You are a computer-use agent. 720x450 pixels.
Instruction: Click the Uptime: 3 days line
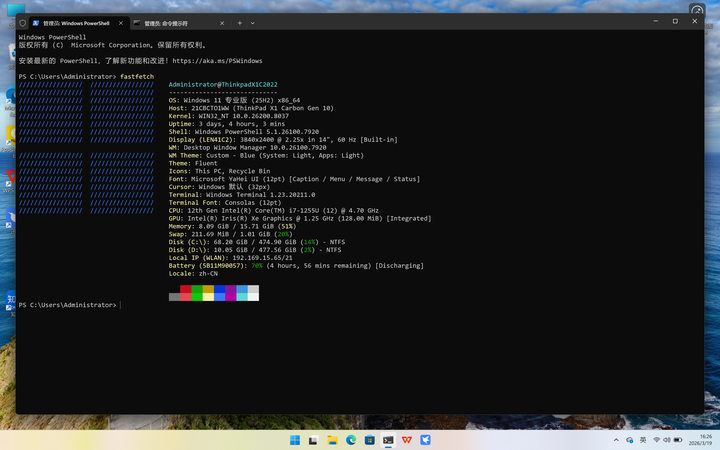point(226,124)
